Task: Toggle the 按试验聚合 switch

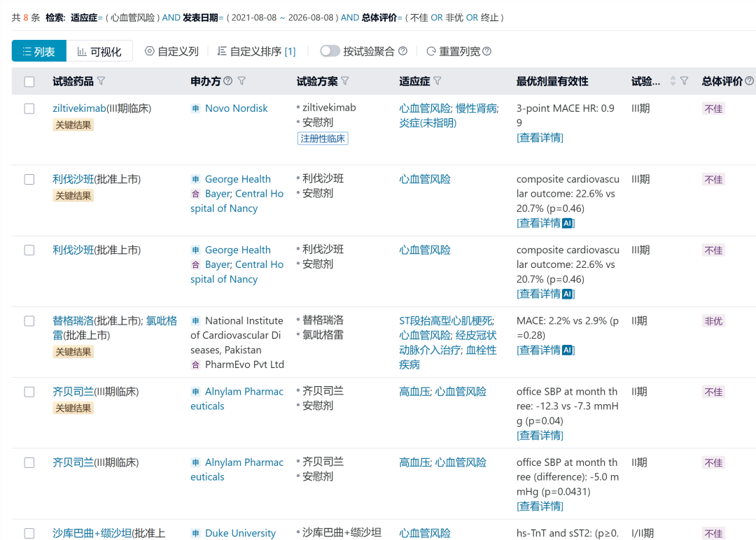Action: (330, 50)
